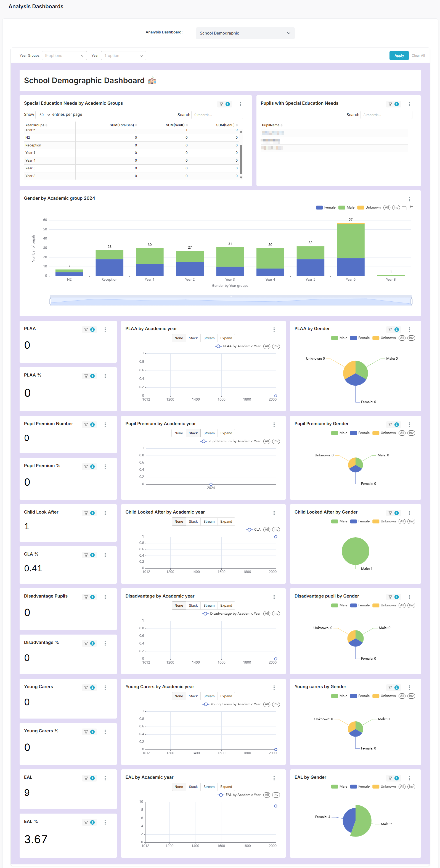Image resolution: width=440 pixels, height=868 pixels.
Task: Click filter icon on Pupil Premium % card
Action: pyautogui.click(x=86, y=467)
